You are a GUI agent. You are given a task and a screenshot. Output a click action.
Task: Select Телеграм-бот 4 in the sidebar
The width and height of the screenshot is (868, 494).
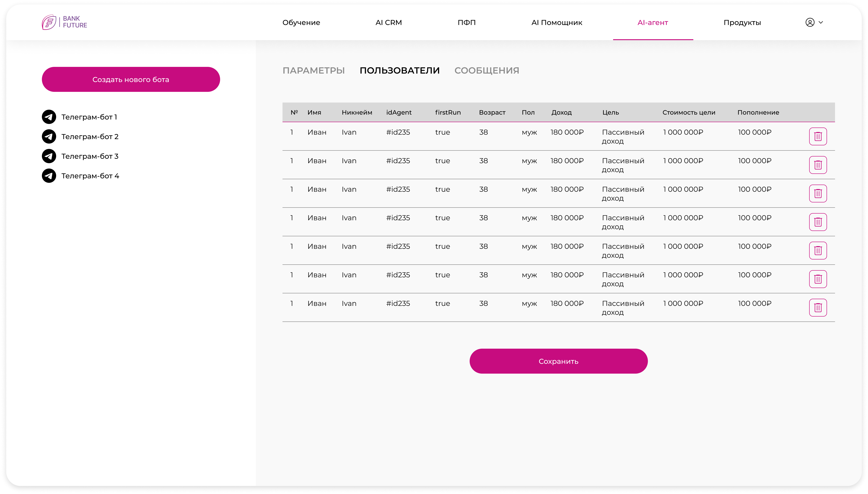pyautogui.click(x=90, y=176)
